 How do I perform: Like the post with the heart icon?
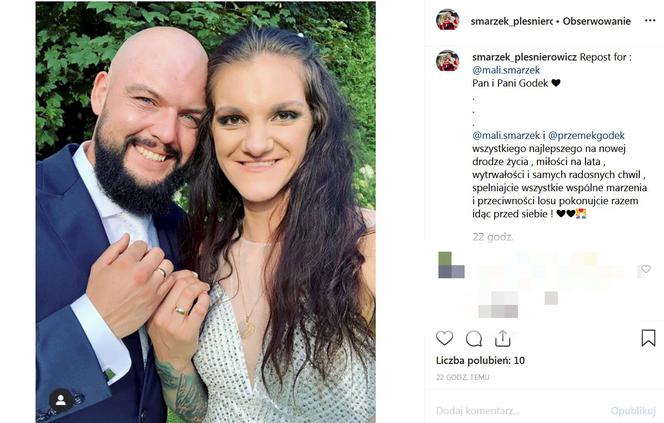coord(444,338)
